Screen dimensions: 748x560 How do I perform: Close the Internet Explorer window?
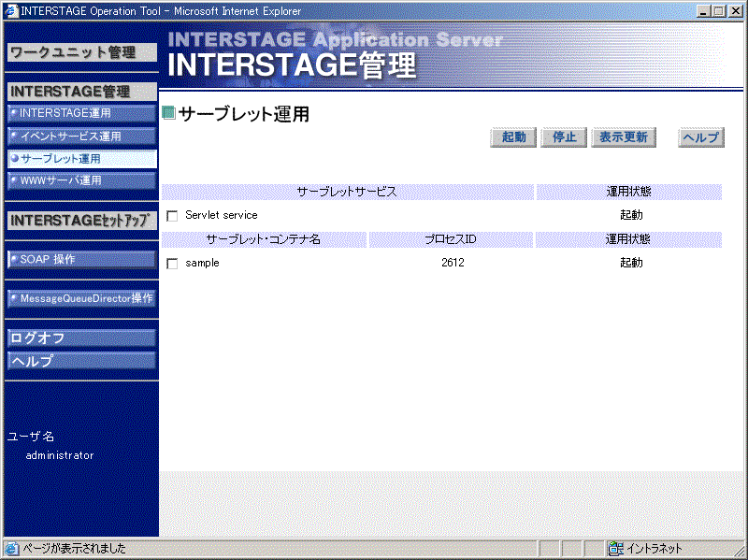736,10
